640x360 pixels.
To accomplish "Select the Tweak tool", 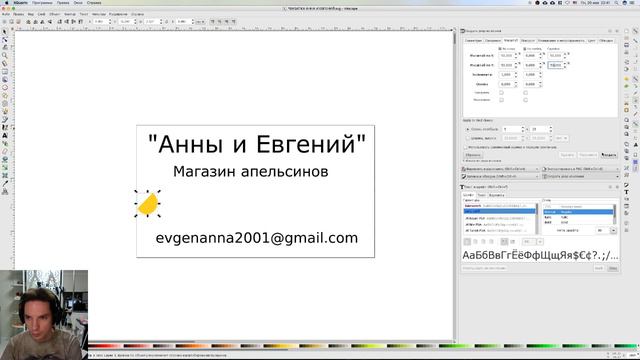I will coord(4,47).
